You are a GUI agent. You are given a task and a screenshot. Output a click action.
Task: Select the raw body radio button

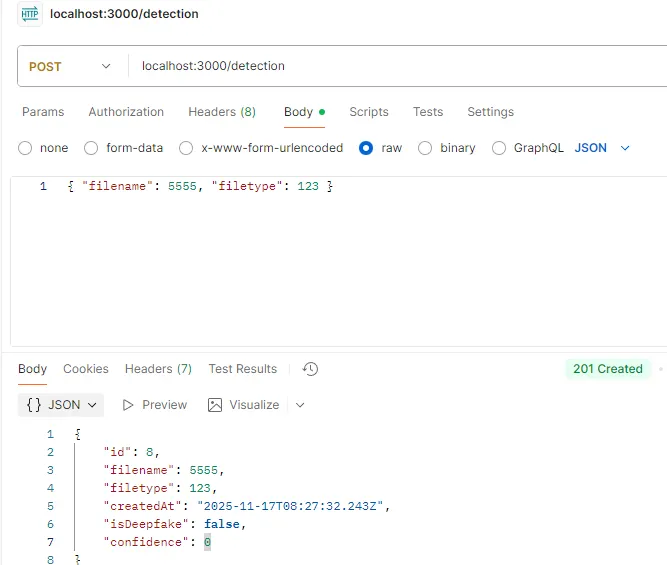pos(366,148)
